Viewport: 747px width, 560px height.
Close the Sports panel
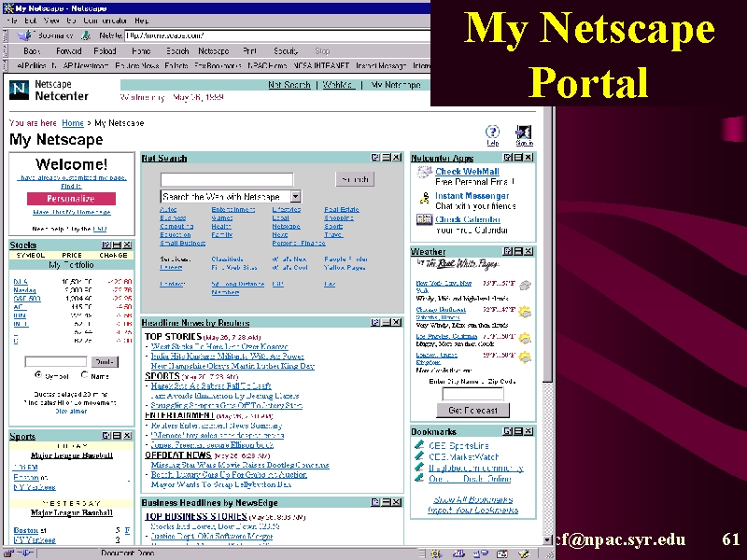127,436
